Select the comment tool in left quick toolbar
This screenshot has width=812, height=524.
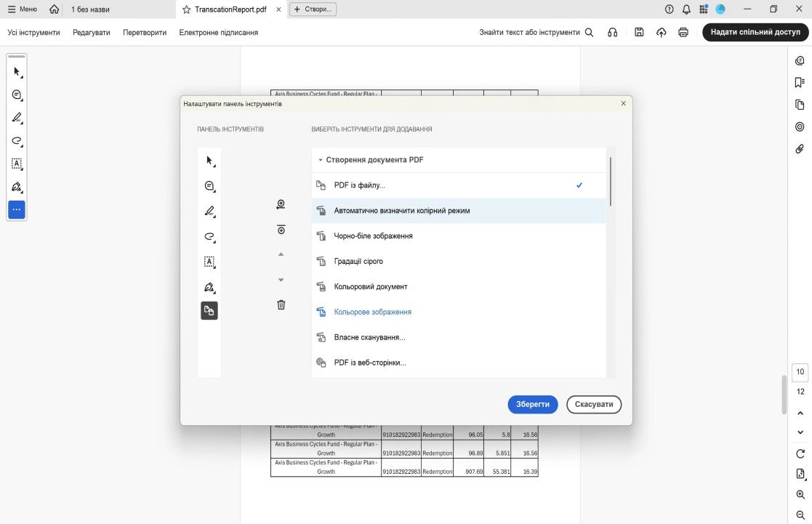coord(17,94)
